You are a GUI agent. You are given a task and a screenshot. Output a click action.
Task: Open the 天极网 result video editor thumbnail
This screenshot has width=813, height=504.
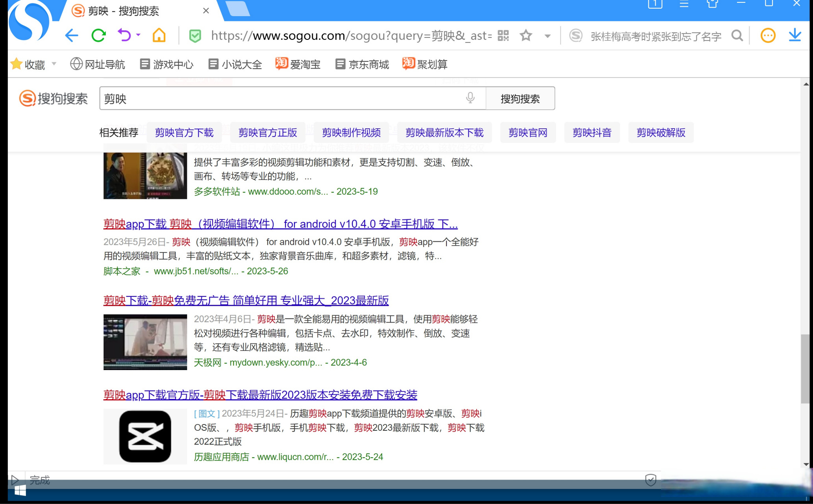[145, 342]
